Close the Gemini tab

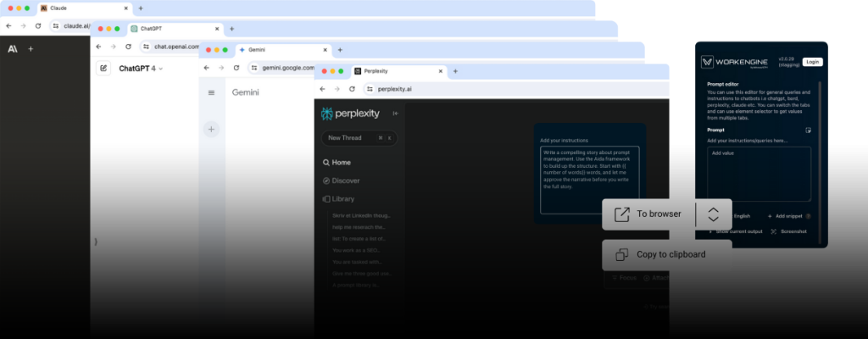tap(325, 49)
